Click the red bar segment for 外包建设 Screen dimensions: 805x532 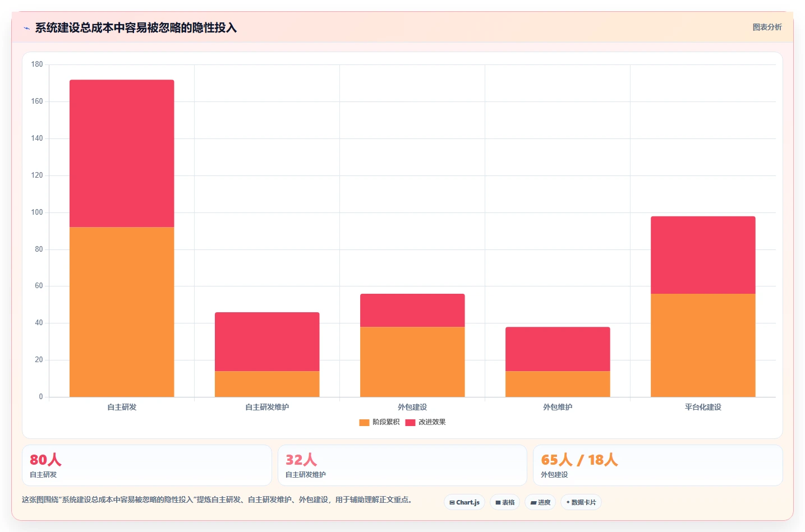412,310
